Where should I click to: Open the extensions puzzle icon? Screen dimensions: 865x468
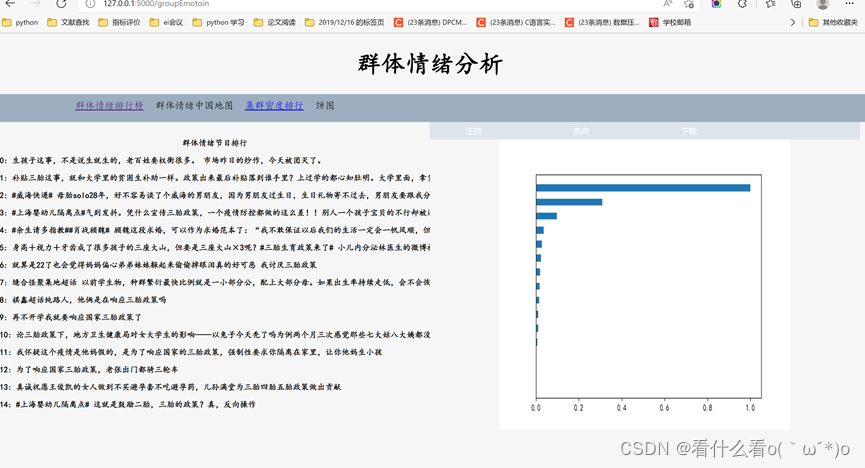743,4
